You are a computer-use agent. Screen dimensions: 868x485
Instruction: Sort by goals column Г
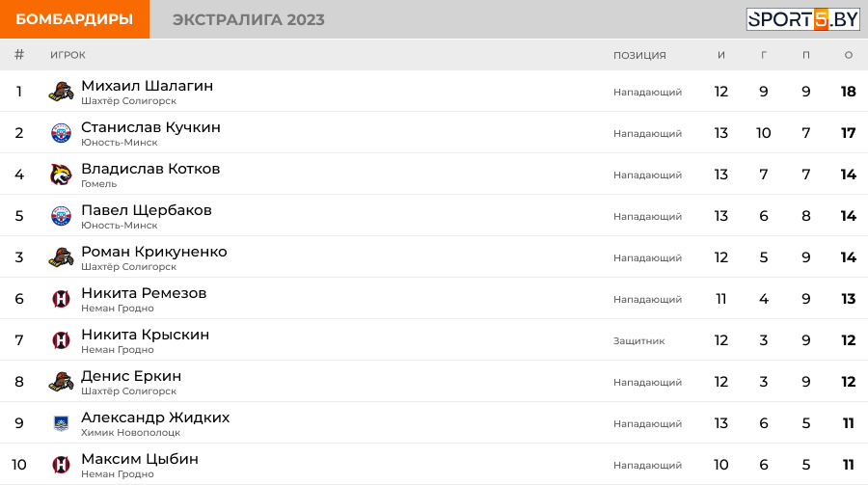coord(764,55)
